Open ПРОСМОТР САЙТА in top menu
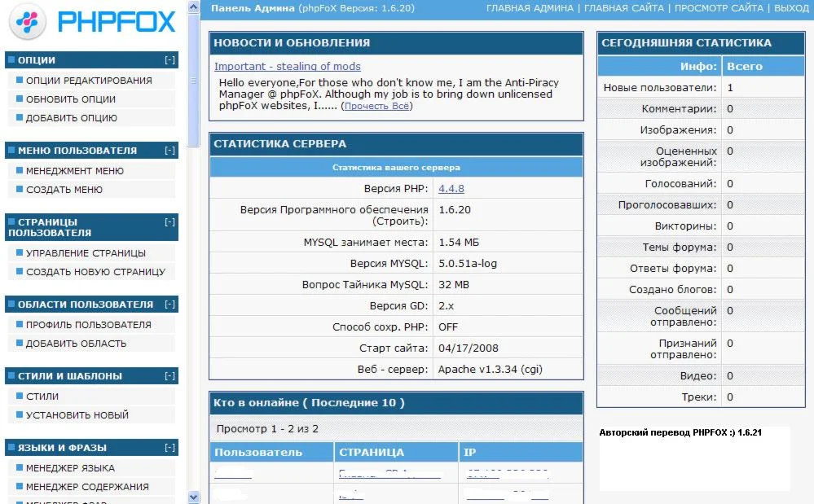 coord(719,8)
